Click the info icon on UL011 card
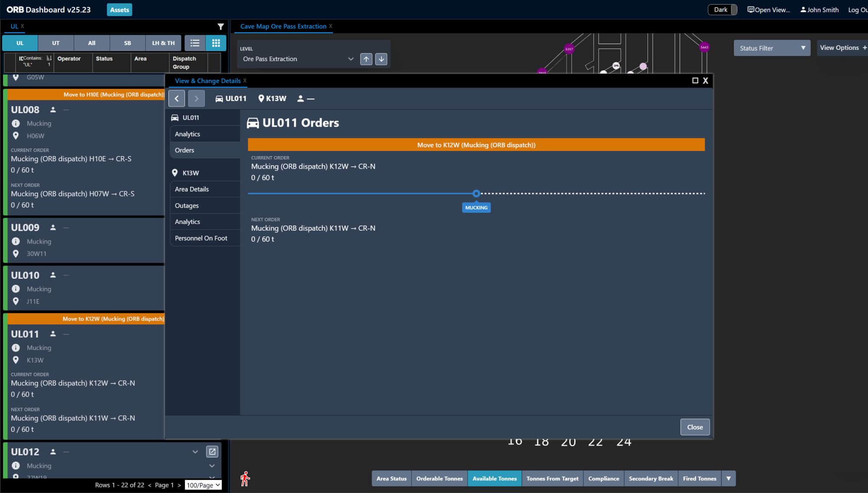The image size is (868, 493). 16,348
